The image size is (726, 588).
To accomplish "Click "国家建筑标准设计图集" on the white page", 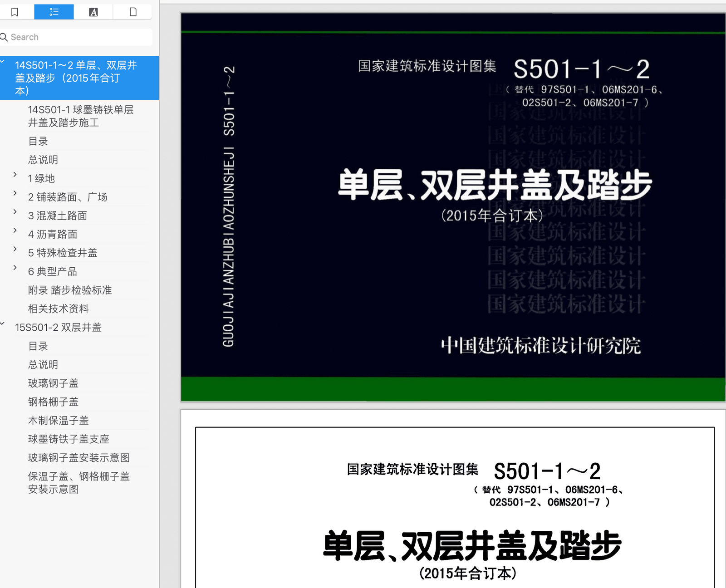I will [x=412, y=469].
